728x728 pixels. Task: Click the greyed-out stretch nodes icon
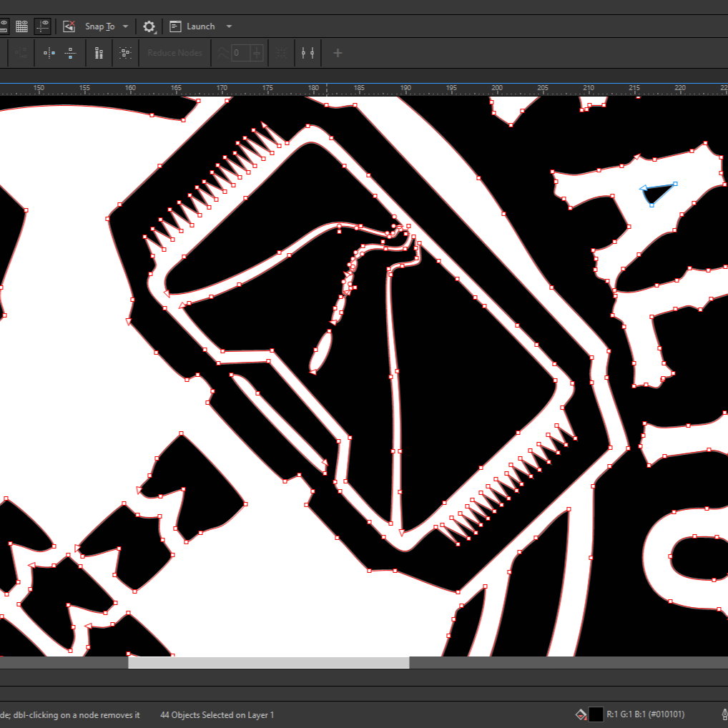click(x=21, y=53)
